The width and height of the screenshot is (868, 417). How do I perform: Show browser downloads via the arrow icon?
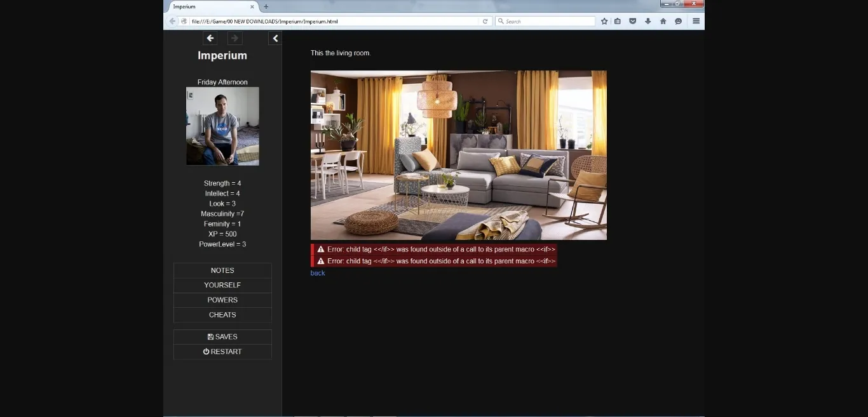648,21
